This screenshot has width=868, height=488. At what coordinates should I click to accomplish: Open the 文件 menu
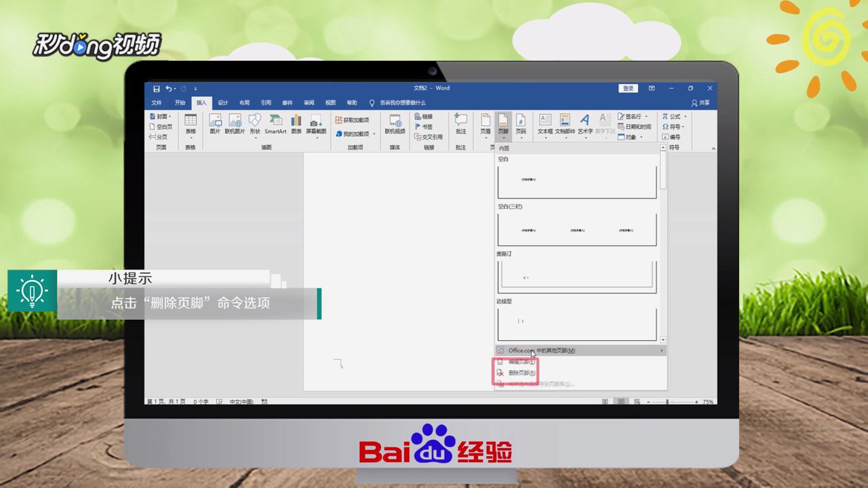point(157,102)
